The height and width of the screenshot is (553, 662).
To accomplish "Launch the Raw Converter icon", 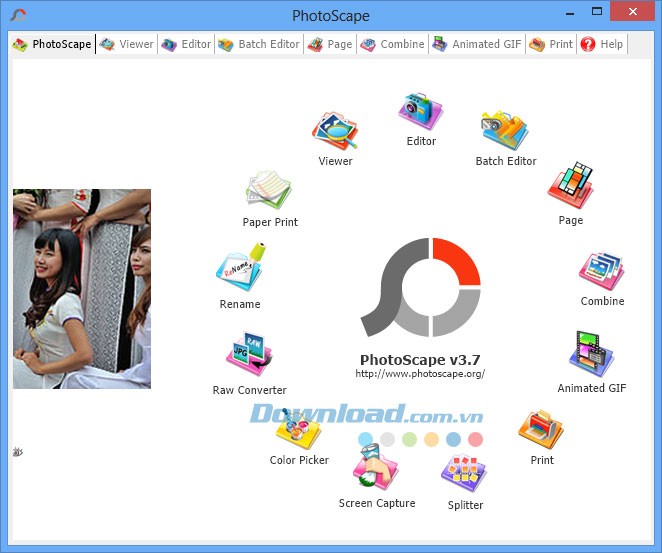I will 249,354.
